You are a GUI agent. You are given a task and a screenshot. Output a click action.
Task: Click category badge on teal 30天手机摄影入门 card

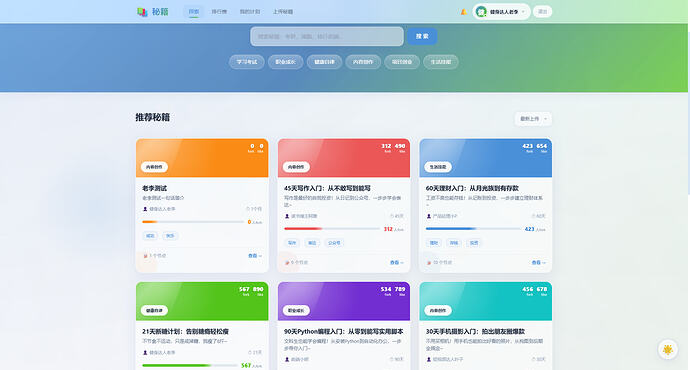pos(438,311)
